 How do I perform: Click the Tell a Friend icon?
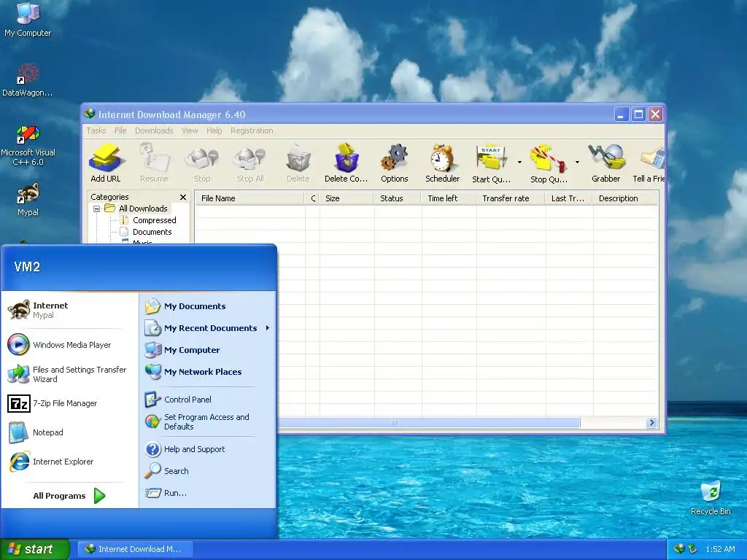649,163
